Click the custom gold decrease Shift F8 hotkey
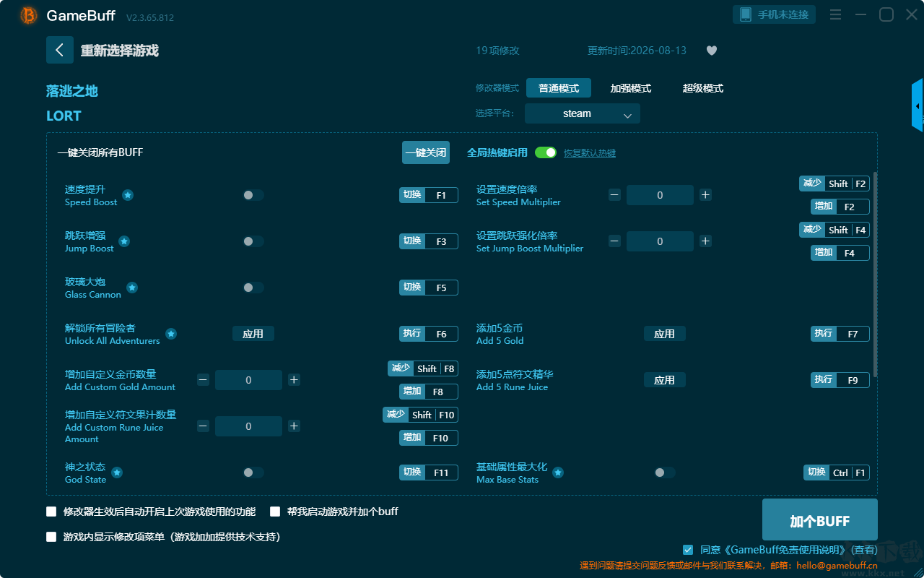 (423, 368)
